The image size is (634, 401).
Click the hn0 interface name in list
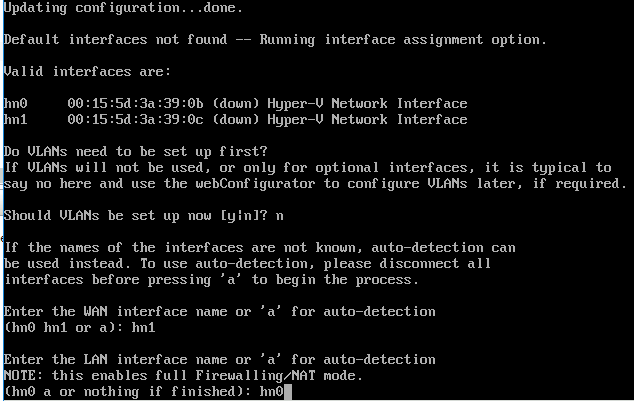(x=15, y=104)
